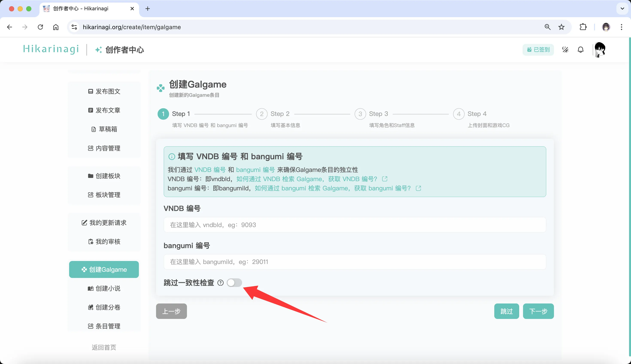Click the Step 2 circle indicator
Viewport: 631px width, 364px height.
262,114
